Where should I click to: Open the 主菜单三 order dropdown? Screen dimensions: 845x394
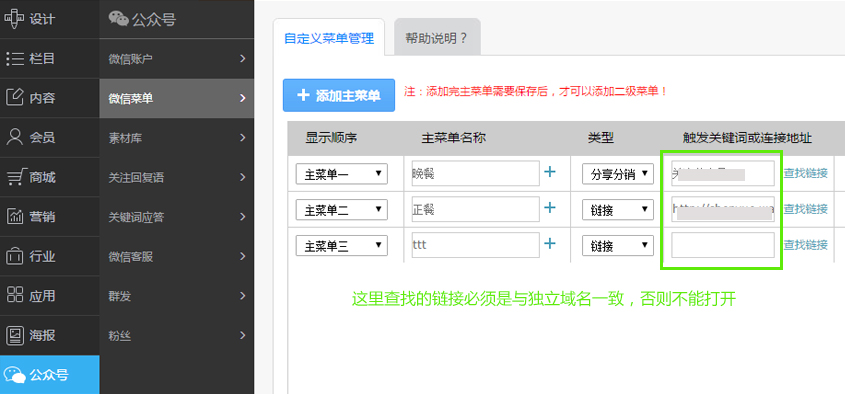click(342, 246)
